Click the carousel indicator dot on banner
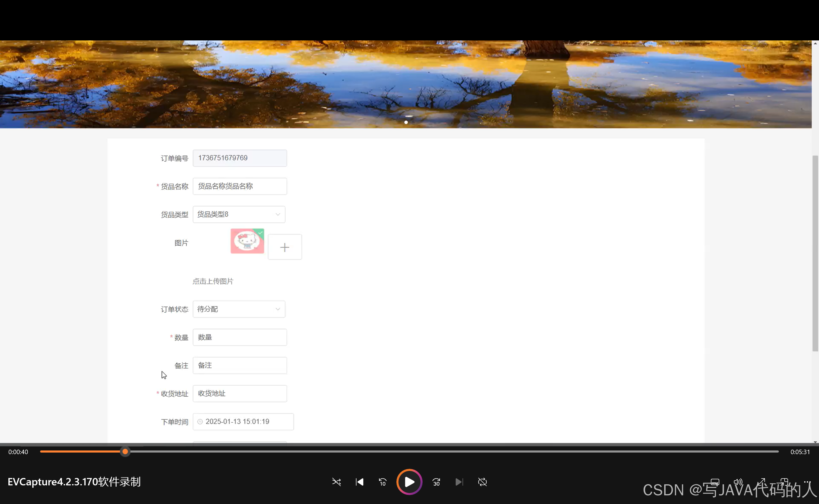Image resolution: width=819 pixels, height=504 pixels. point(406,122)
